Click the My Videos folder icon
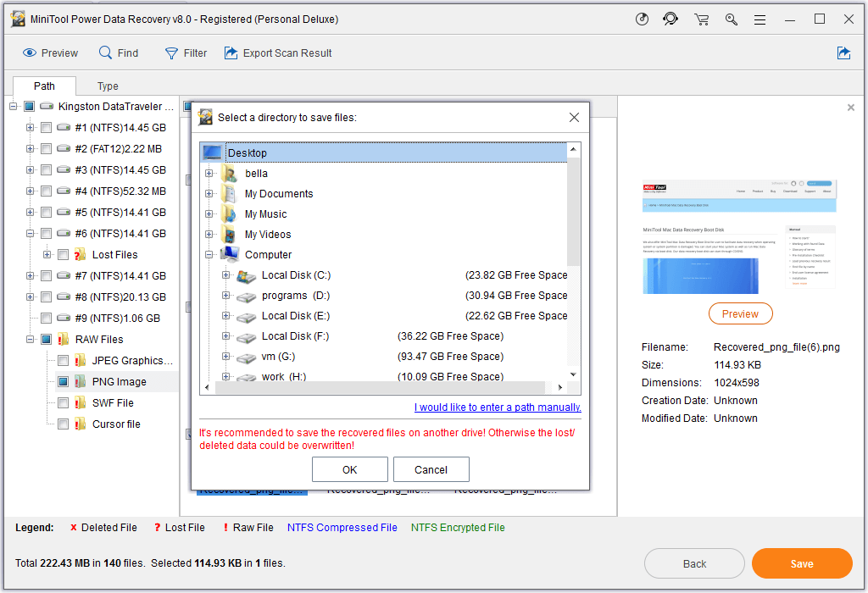 click(x=229, y=235)
